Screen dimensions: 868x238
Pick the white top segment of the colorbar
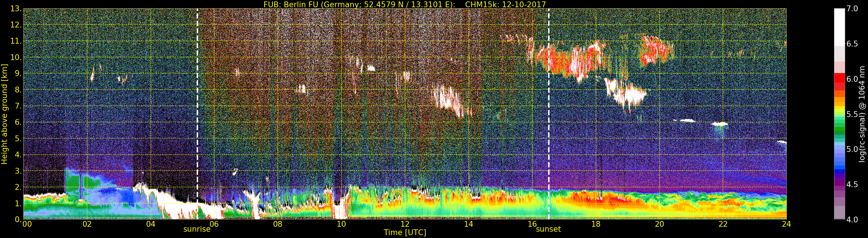839,27
